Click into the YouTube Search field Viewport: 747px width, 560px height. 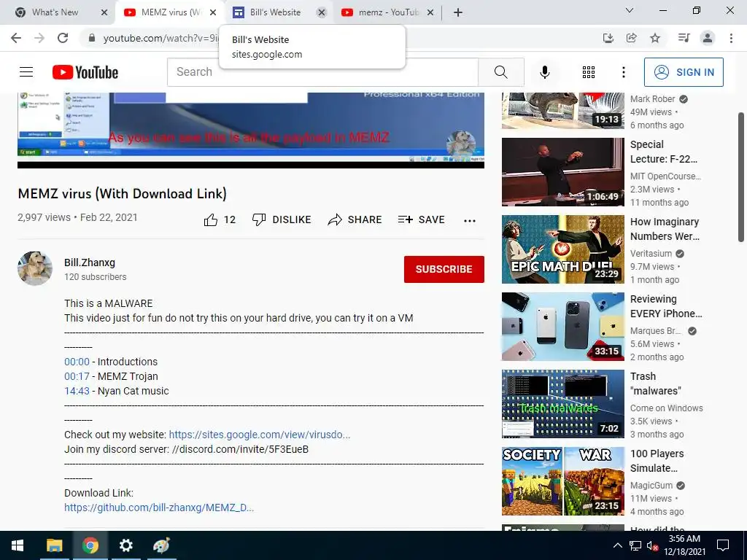pos(322,72)
